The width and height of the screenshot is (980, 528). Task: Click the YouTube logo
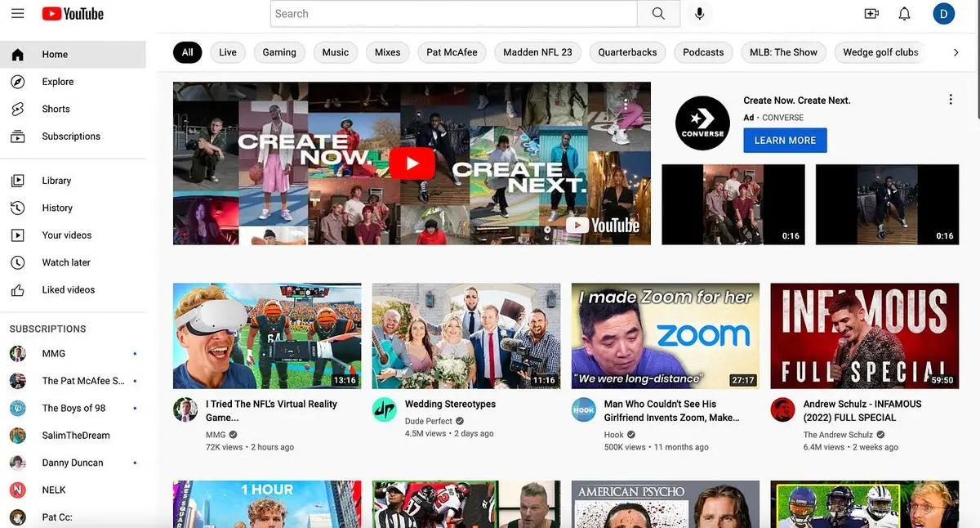point(73,14)
